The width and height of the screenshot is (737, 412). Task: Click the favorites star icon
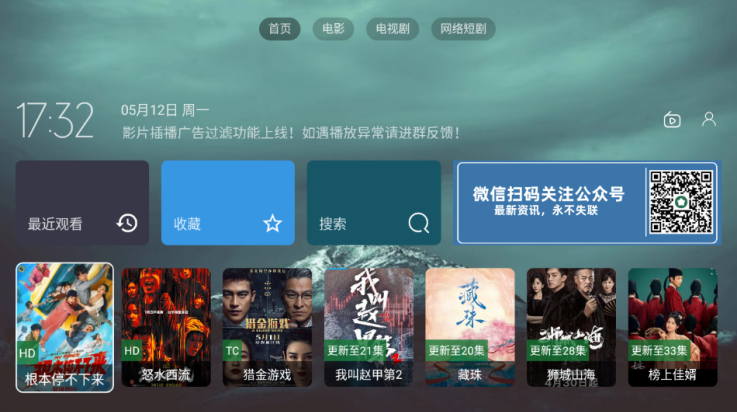click(x=273, y=223)
